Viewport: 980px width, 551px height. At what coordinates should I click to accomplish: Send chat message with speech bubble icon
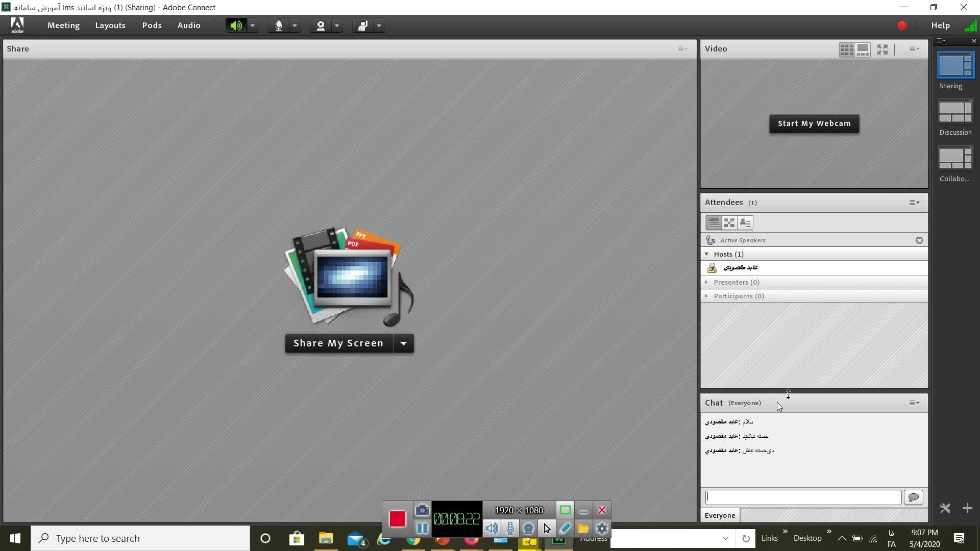click(x=914, y=497)
